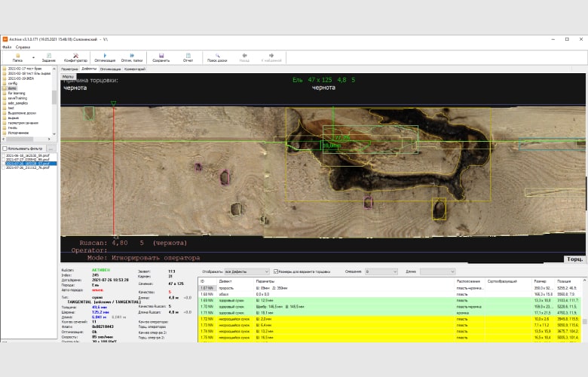Switch to the Дефекты tab

[89, 69]
